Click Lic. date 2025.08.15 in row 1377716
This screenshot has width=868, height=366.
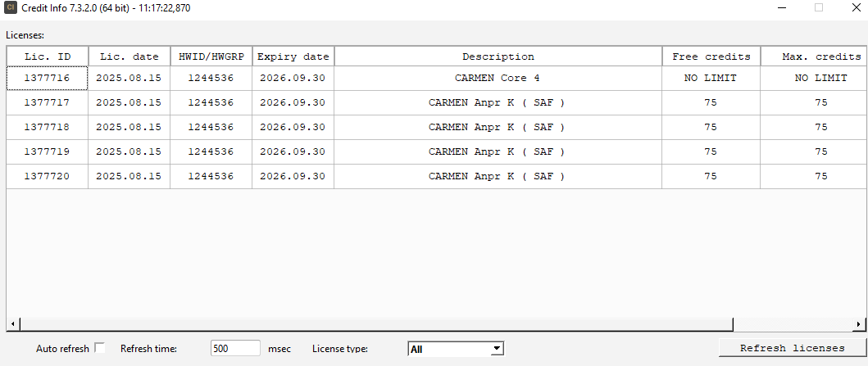pos(129,79)
